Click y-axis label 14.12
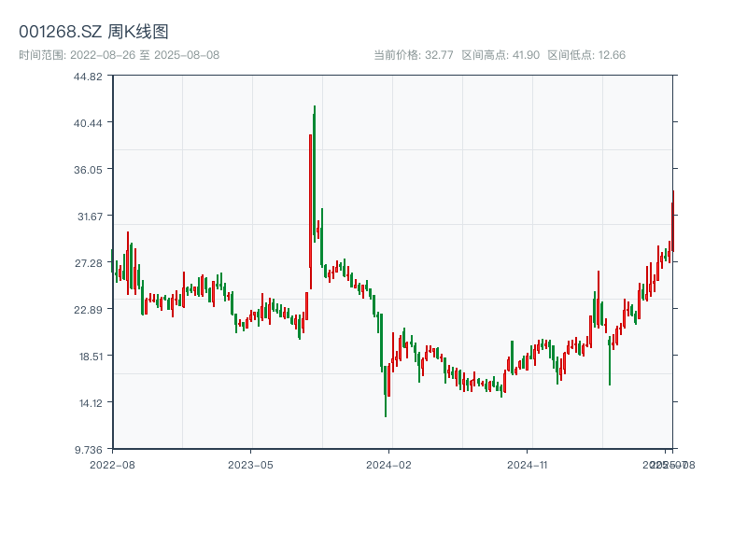This screenshot has width=747, height=560. coord(91,403)
